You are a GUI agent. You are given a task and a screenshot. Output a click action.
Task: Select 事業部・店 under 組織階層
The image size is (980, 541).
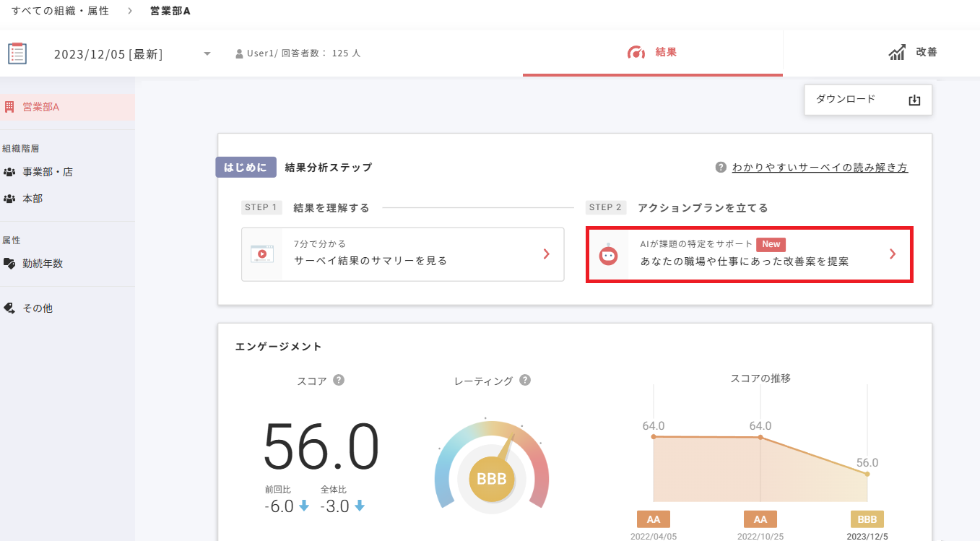tap(45, 171)
